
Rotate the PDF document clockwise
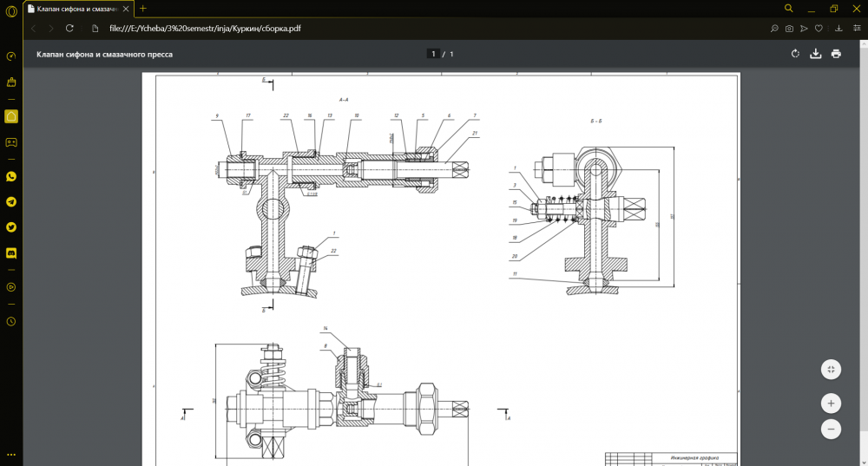click(795, 54)
